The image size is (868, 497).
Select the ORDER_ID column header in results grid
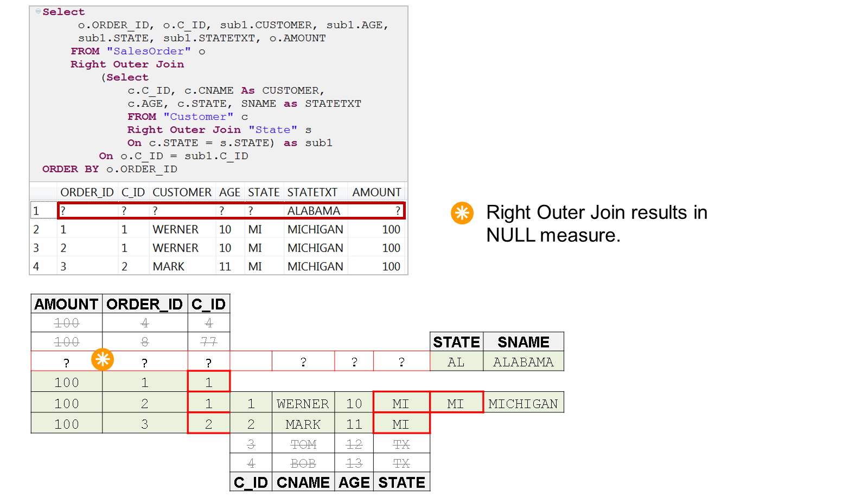tap(87, 192)
